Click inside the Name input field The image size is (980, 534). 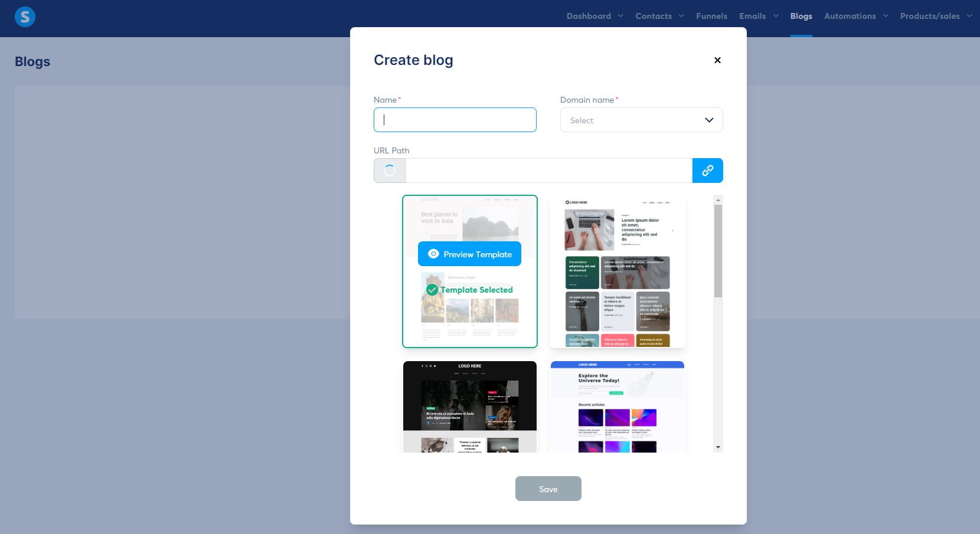pyautogui.click(x=455, y=120)
